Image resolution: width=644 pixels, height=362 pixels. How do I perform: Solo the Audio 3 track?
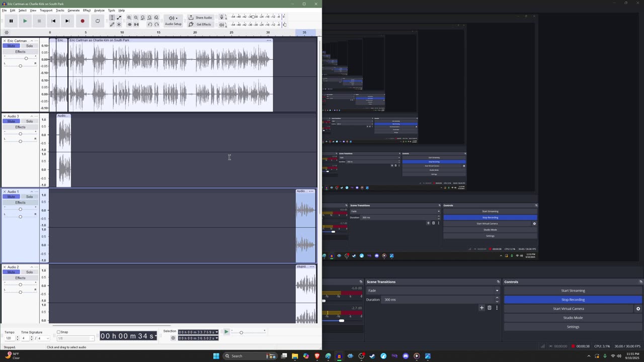pos(29,121)
